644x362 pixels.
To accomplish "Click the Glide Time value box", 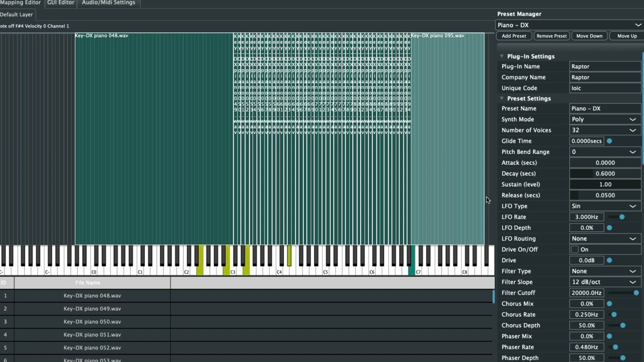I will pos(587,141).
